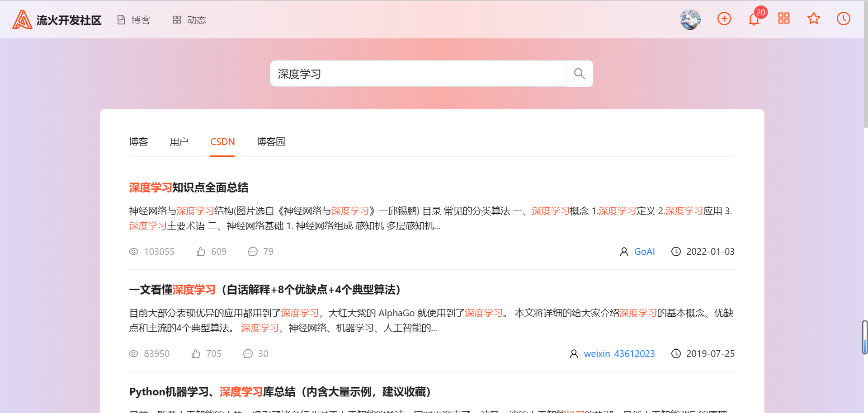The height and width of the screenshot is (413, 868).
Task: Click the magnifier search button
Action: tap(579, 74)
